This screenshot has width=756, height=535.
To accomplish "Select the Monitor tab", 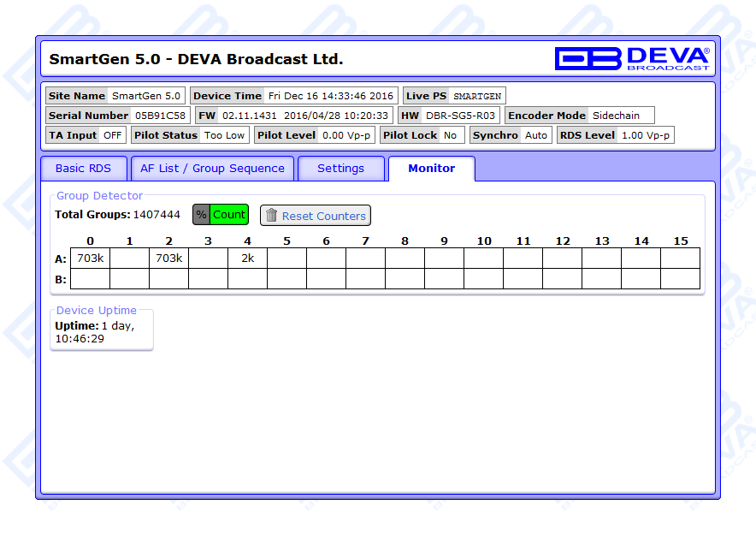I will (x=431, y=169).
